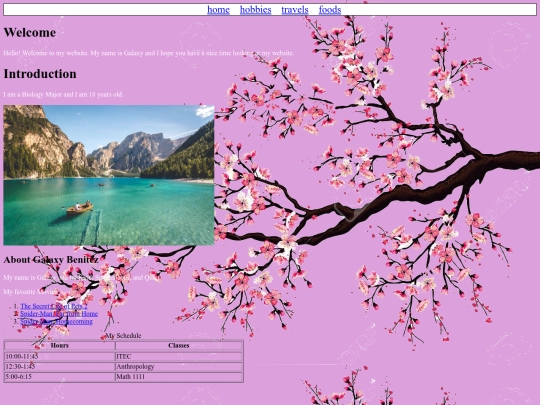
Task: Open the travels navigation link
Action: (295, 10)
